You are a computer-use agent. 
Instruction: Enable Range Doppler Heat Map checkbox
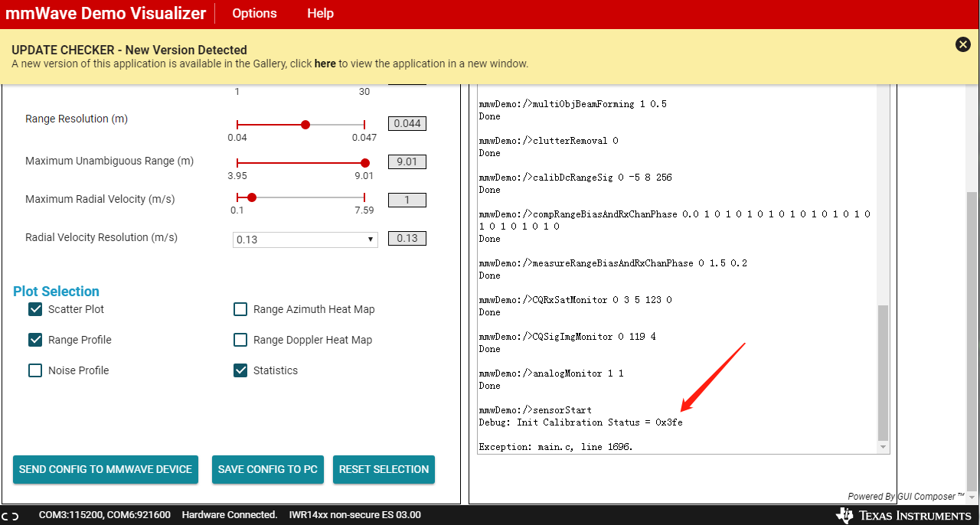240,340
